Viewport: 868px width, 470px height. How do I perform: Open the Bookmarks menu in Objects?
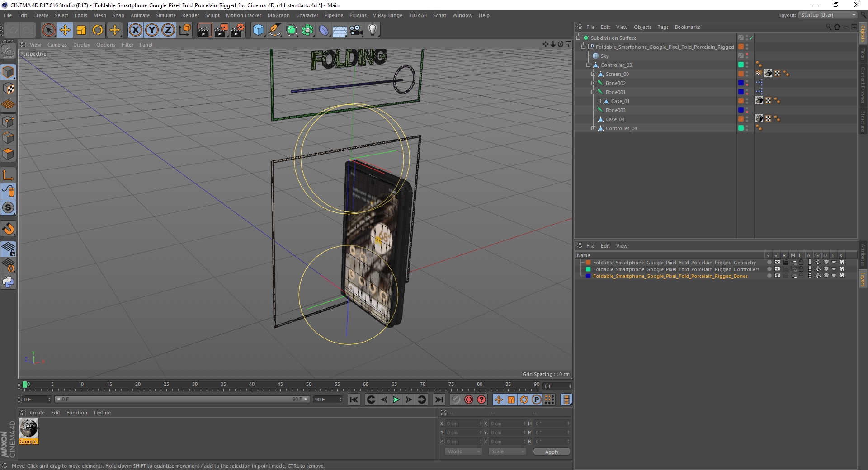(687, 27)
